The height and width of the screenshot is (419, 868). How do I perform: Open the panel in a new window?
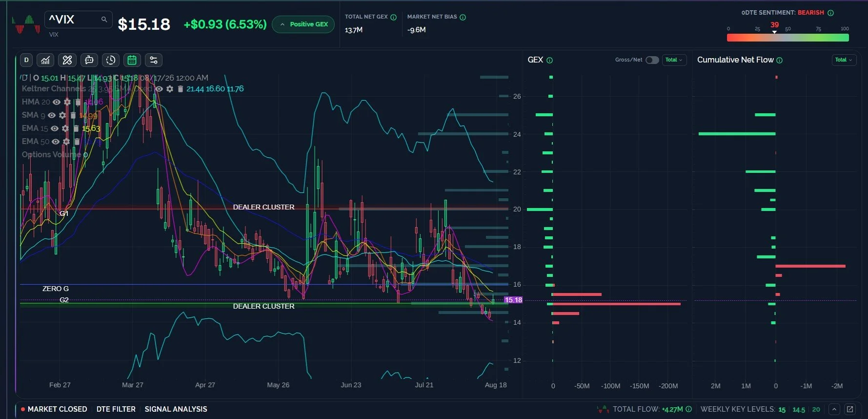pos(850,409)
